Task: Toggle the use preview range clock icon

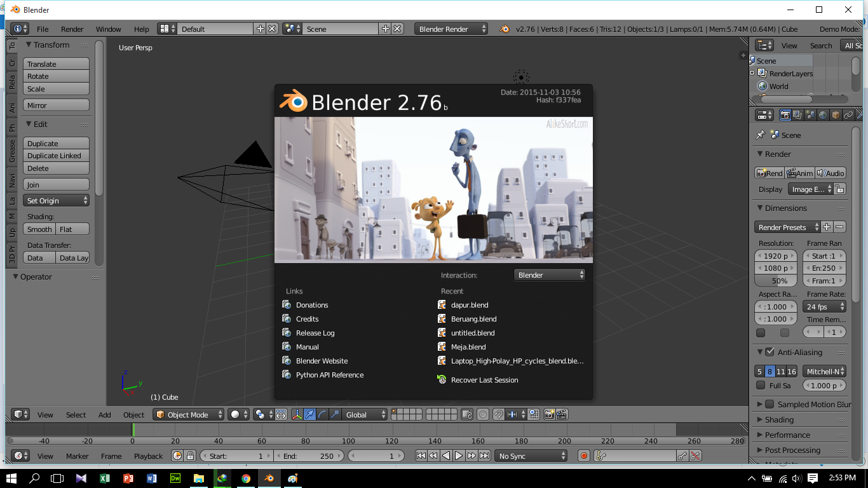Action: click(x=178, y=456)
